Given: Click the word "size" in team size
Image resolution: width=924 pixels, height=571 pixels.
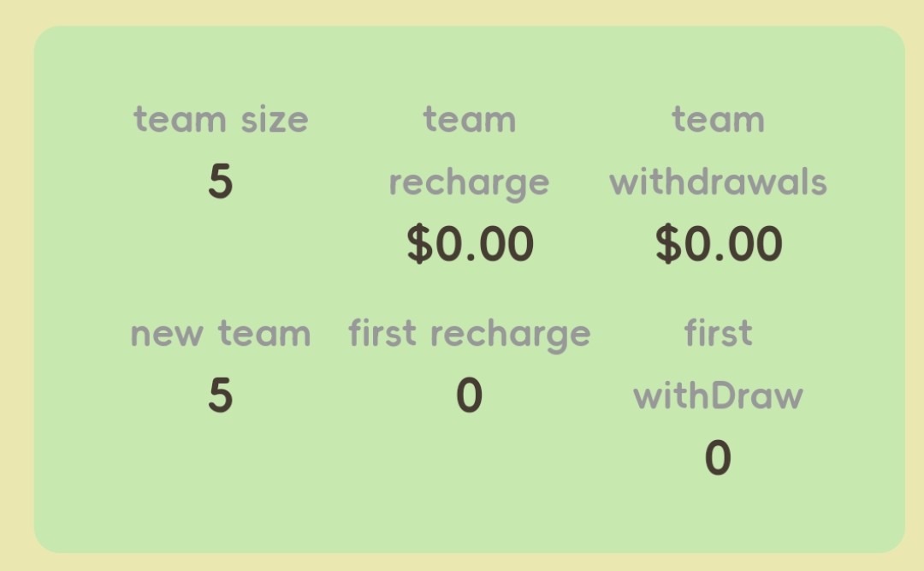Looking at the screenshot, I should 274,120.
